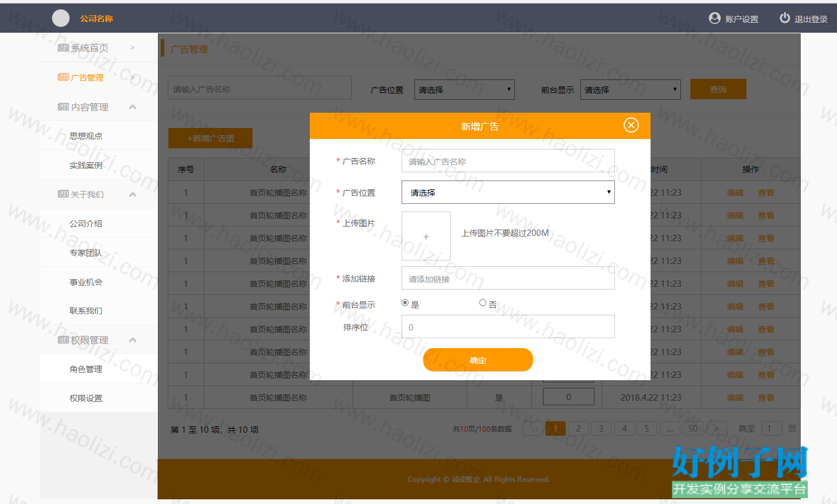
Task: Click the pagination ellipsis button
Action: click(670, 429)
